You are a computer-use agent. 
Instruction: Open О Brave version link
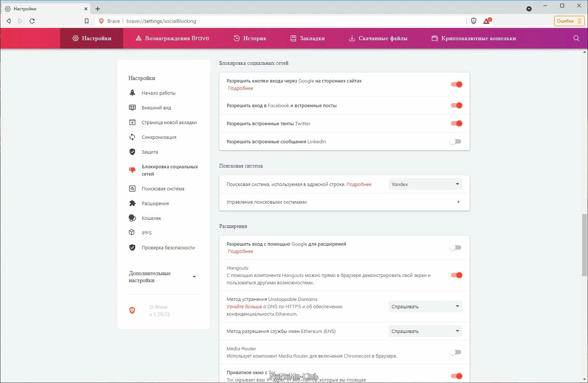click(x=160, y=310)
